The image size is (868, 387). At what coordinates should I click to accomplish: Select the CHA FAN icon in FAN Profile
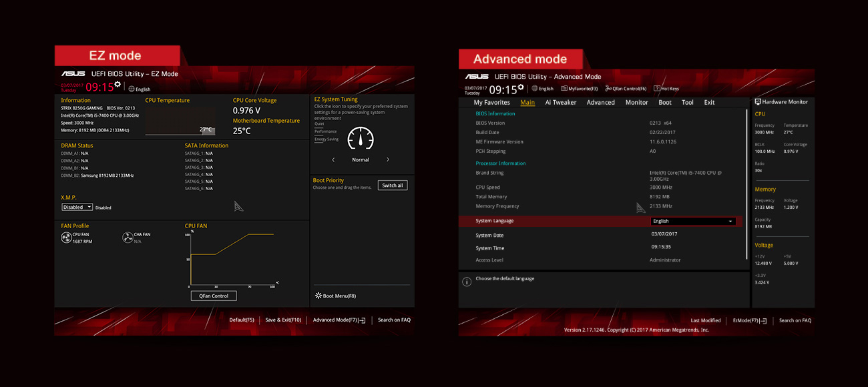pos(128,238)
